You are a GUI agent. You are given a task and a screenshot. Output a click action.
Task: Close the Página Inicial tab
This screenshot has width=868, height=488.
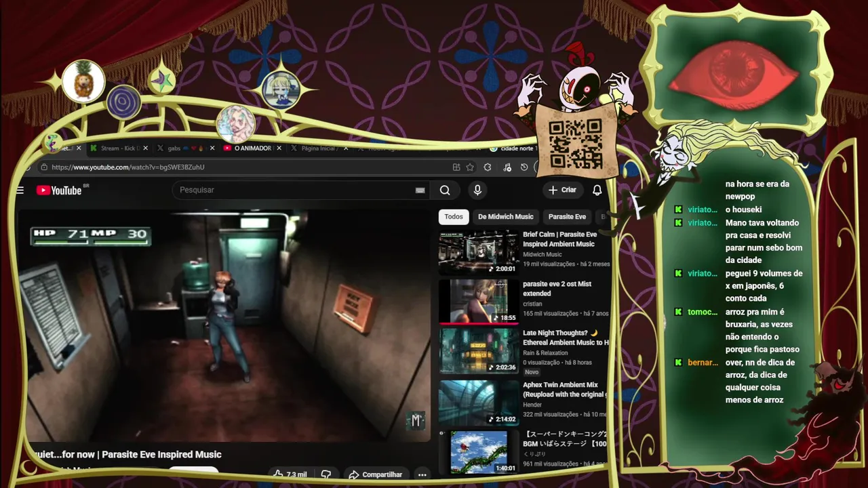pos(346,148)
